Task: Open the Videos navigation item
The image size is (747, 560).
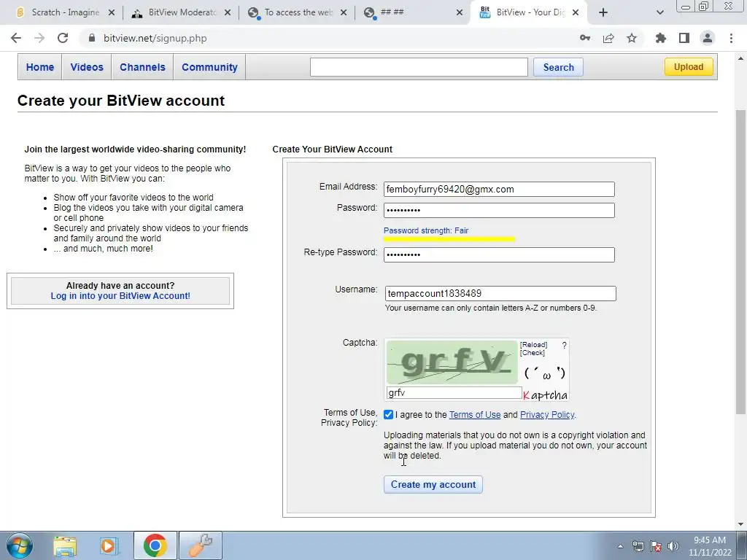Action: pos(87,67)
